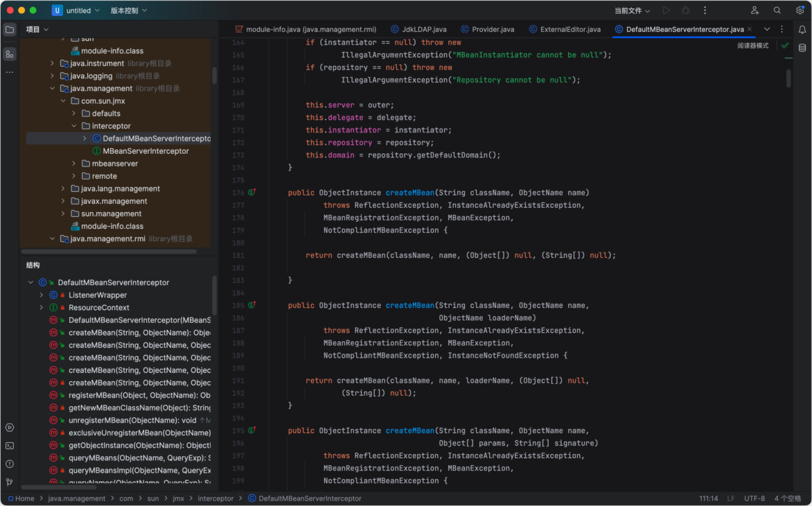
Task: Show more tool windows ellipsis in left sidebar
Action: 10,73
